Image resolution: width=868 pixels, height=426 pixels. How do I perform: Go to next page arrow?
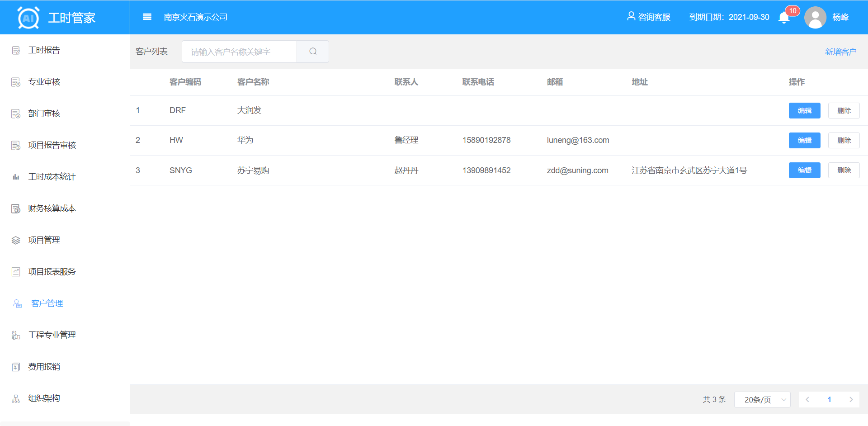point(851,400)
